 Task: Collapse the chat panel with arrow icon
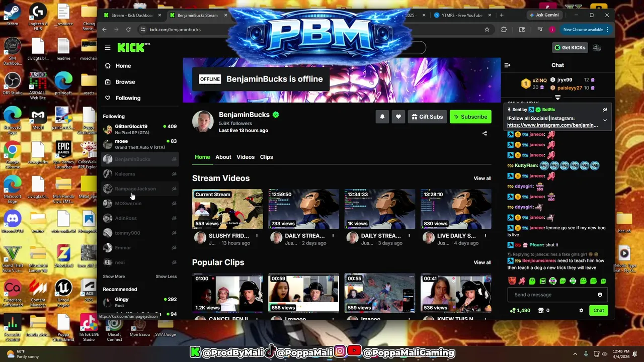[507, 65]
